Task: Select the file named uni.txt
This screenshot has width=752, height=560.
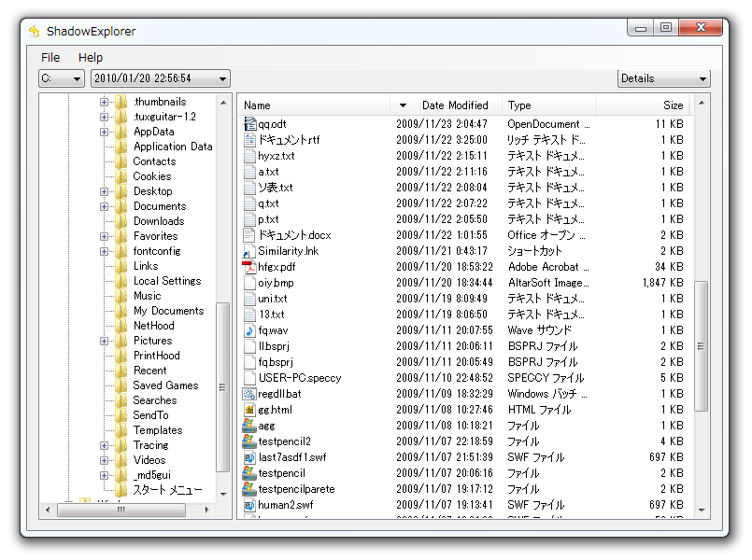Action: (x=273, y=299)
